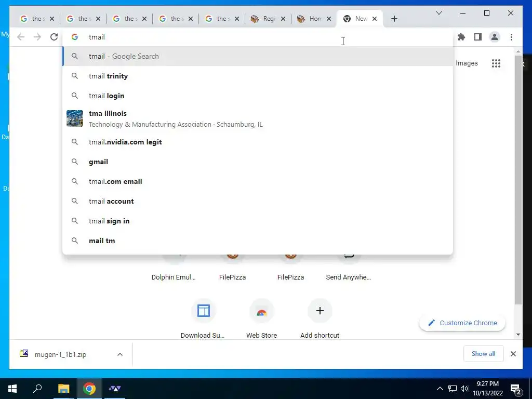532x399 pixels.
Task: Click the tma illinois thumbnail image
Action: (75, 118)
